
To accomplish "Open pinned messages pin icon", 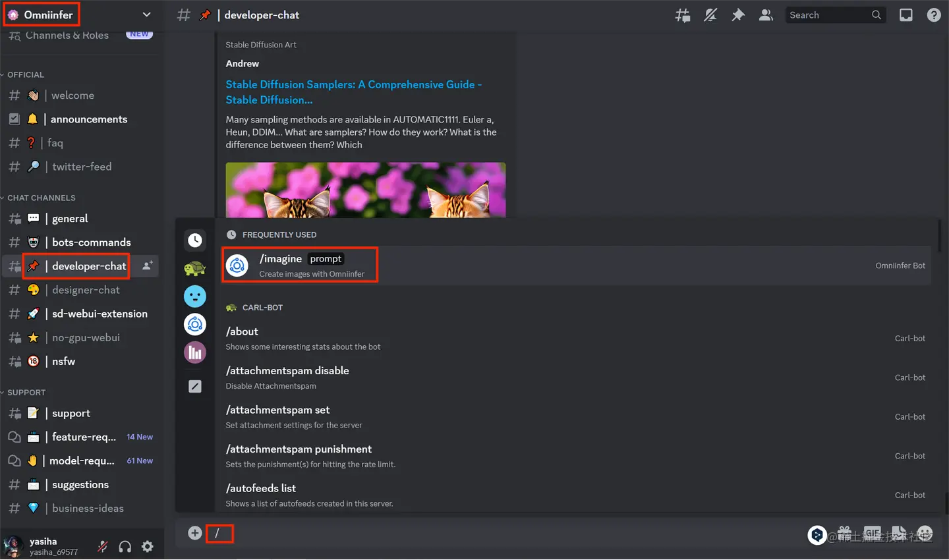I will 738,15.
